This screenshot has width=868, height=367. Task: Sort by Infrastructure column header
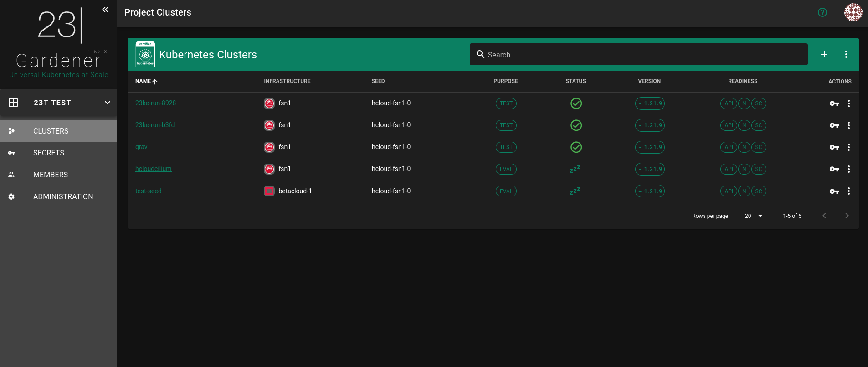tap(287, 81)
